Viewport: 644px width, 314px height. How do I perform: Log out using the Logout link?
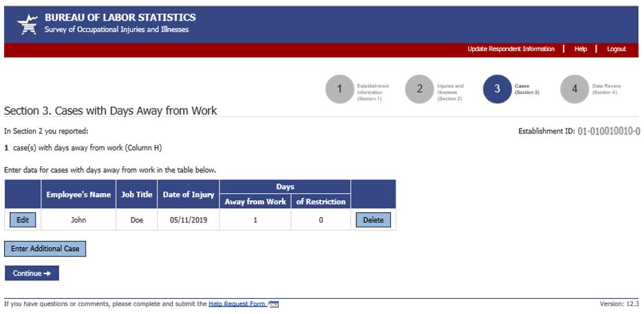(x=616, y=49)
